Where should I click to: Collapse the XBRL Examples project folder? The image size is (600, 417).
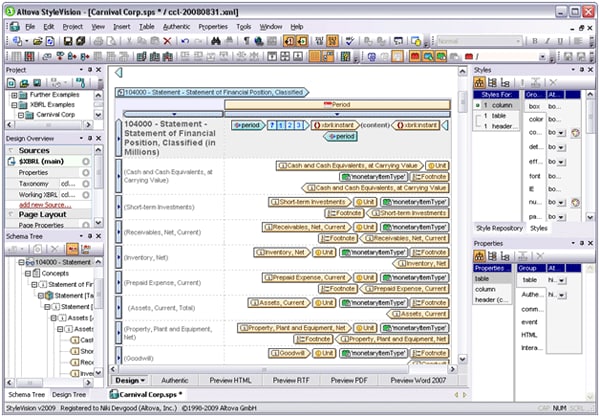(14, 105)
